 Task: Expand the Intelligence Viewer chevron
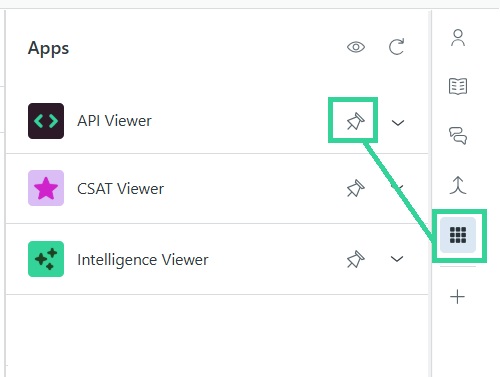397,259
